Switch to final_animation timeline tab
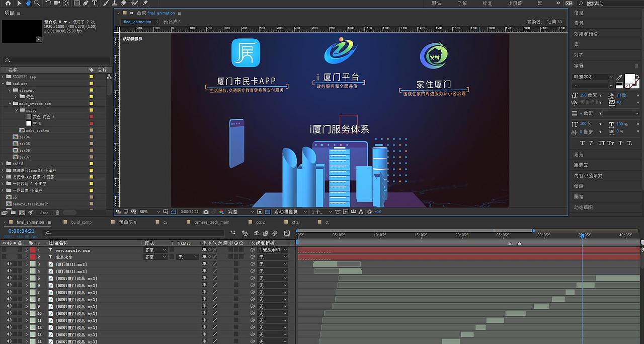 tap(30, 222)
